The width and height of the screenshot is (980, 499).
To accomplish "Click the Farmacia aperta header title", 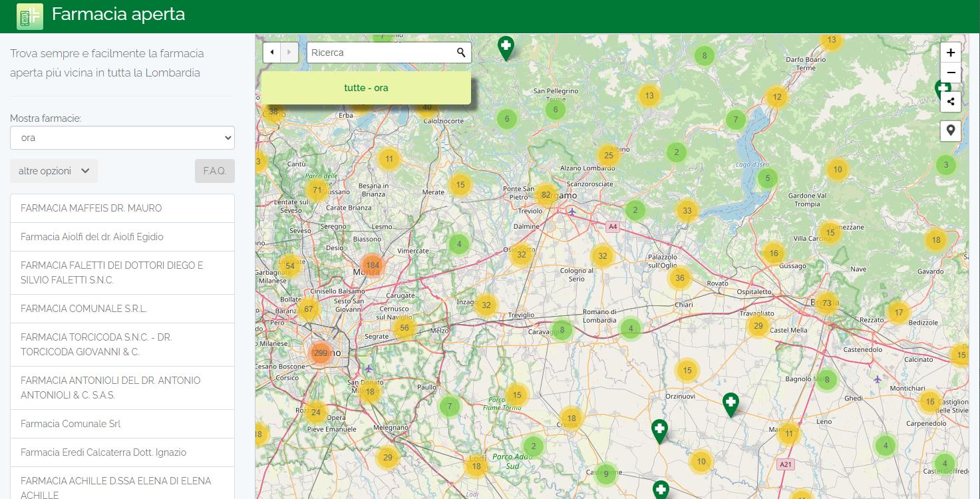I will [x=118, y=14].
